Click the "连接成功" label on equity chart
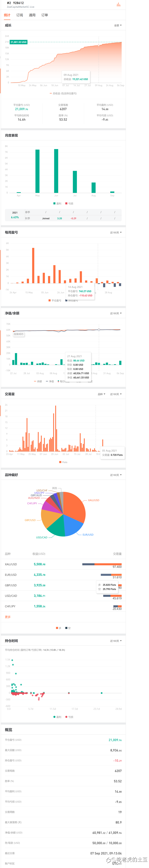The image size is (149, 868). (19, 334)
